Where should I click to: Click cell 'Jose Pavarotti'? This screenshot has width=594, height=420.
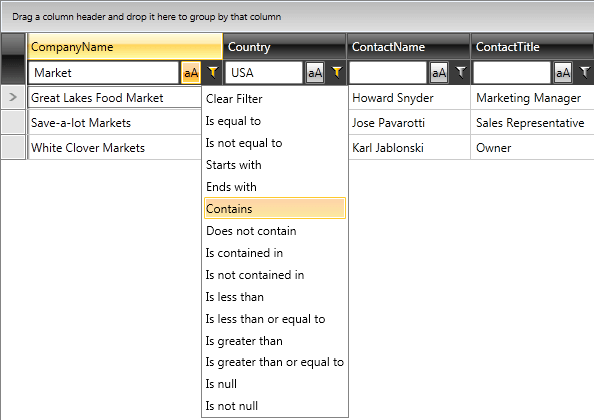pyautogui.click(x=409, y=123)
